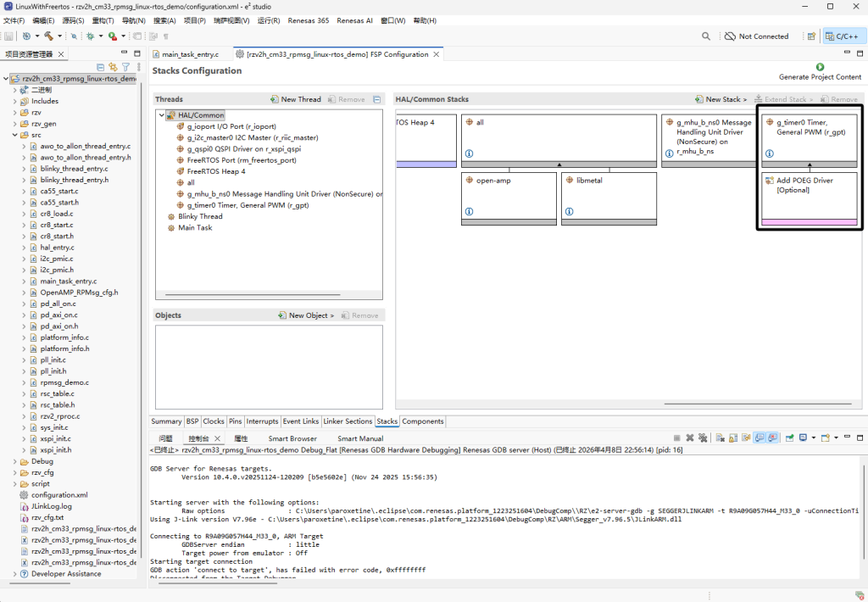Open the info icon on g_timer0 stack
Viewport: 868px width, 602px height.
coord(770,153)
